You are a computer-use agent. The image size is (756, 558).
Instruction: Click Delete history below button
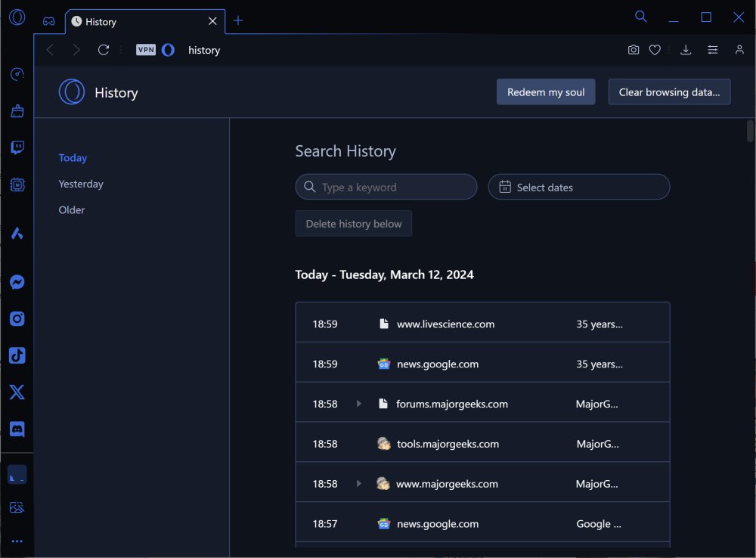(x=353, y=223)
